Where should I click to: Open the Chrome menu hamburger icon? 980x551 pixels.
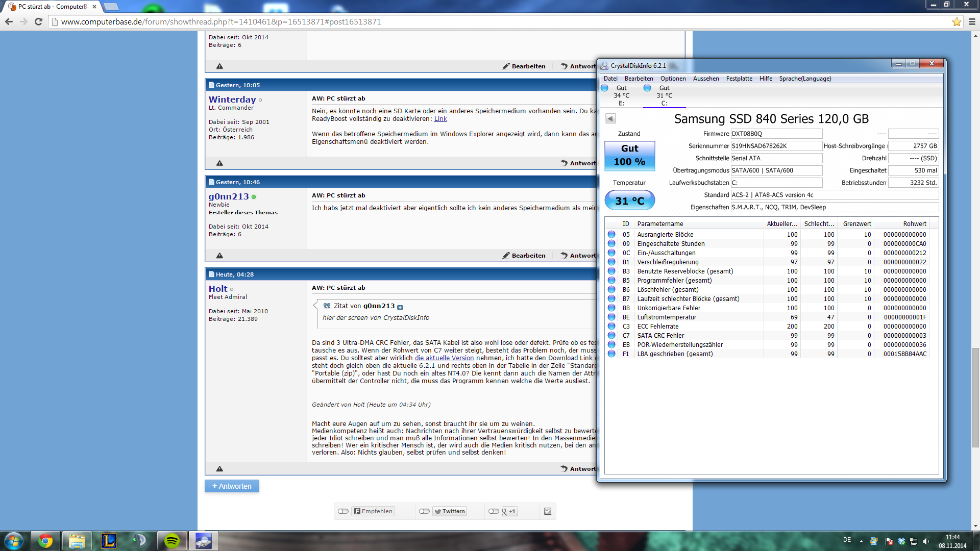[x=972, y=22]
